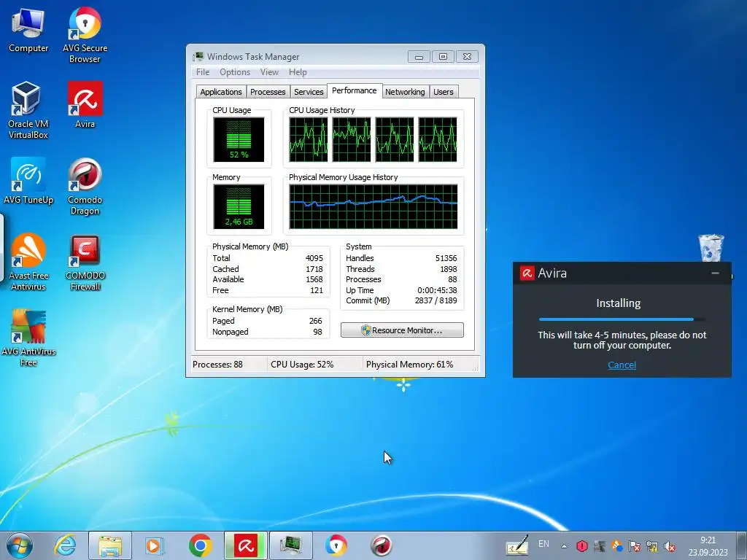Image resolution: width=747 pixels, height=560 pixels.
Task: Click the CPU Usage 52 % gauge
Action: point(239,139)
